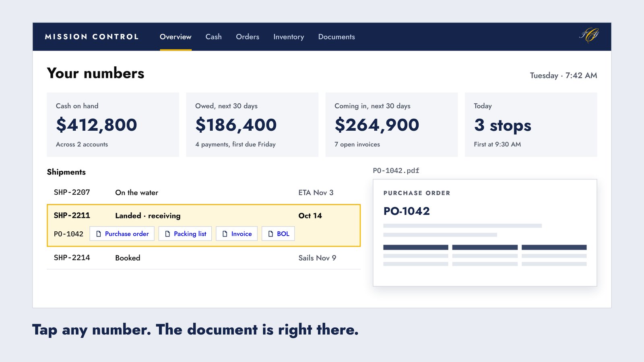Image resolution: width=644 pixels, height=362 pixels.
Task: Click the $264,900 incoming amount
Action: [377, 125]
